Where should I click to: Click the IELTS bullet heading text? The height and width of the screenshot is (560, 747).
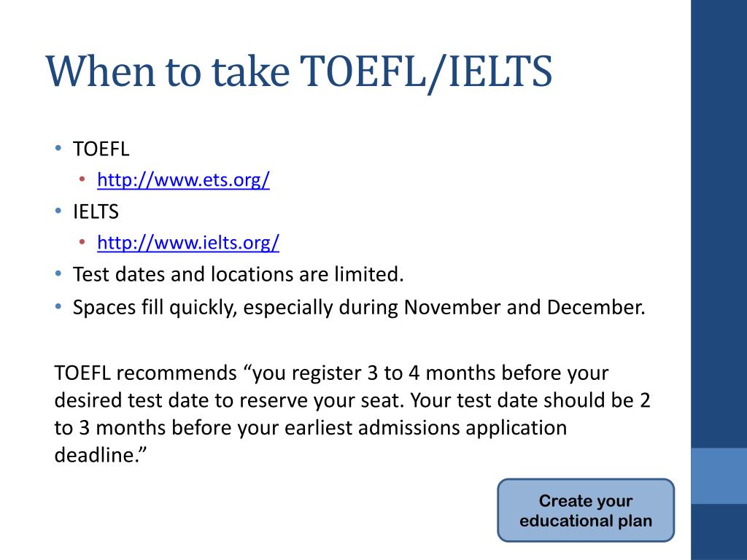pyautogui.click(x=96, y=212)
